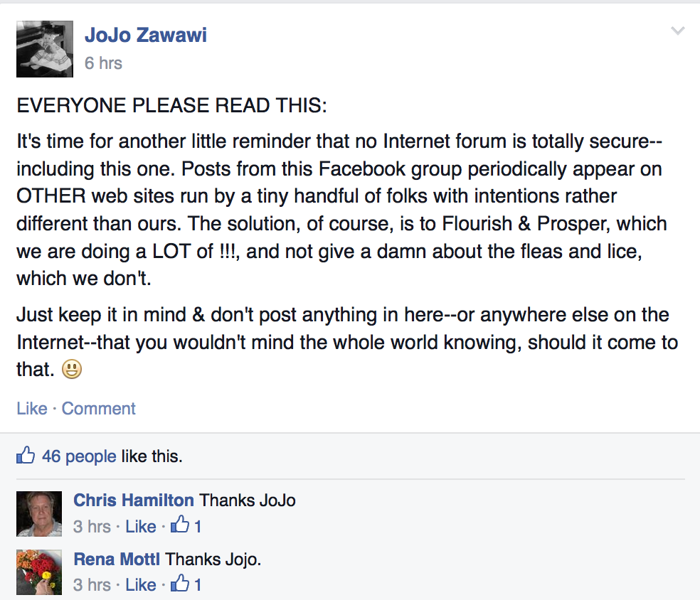Visit Rena Mottl's profile name
Image resolution: width=700 pixels, height=600 pixels.
(x=117, y=559)
